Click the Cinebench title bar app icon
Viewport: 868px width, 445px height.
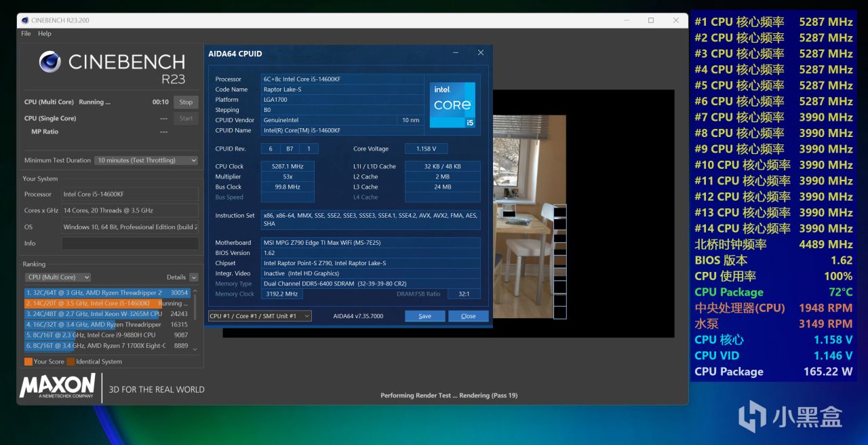pos(25,20)
